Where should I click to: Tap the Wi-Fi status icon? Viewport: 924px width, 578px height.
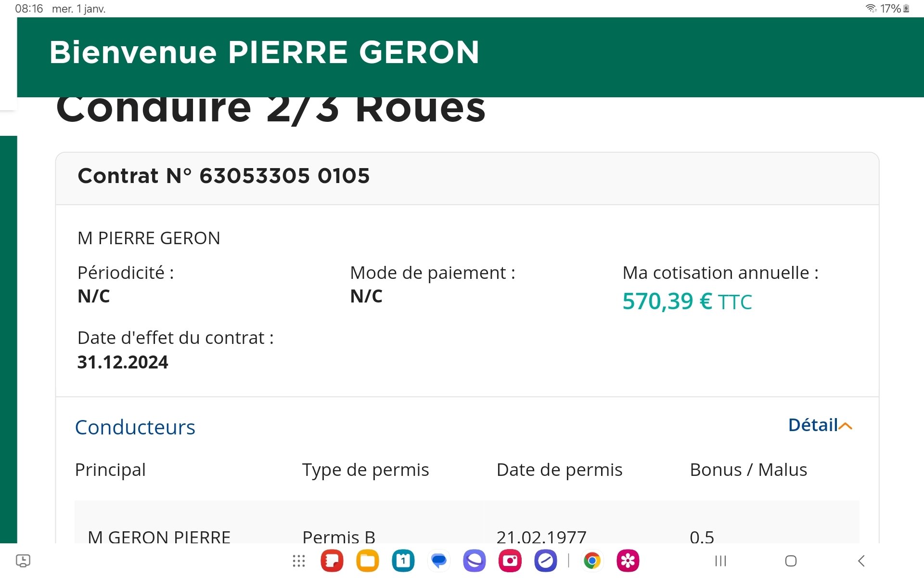pyautogui.click(x=871, y=8)
